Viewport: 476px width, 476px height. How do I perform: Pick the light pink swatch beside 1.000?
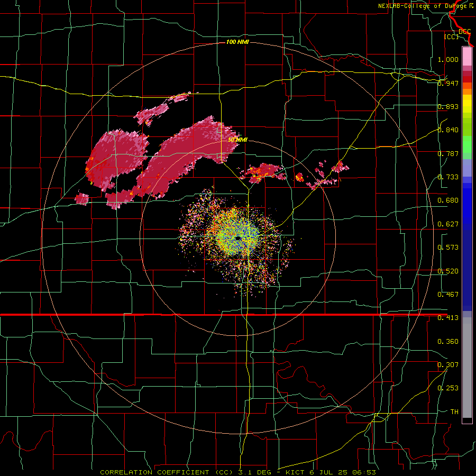467,57
